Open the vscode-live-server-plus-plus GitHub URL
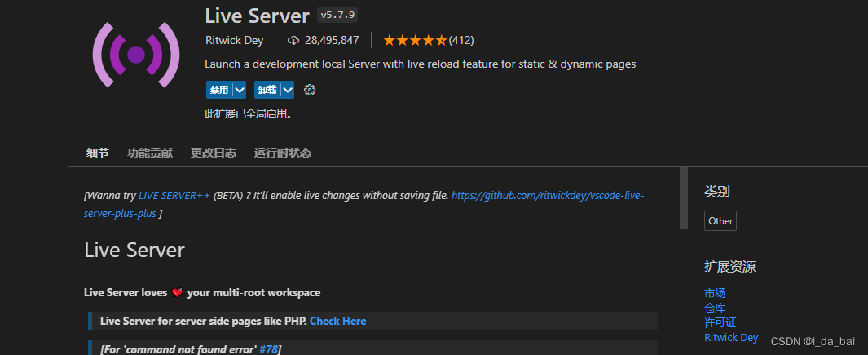 pos(548,196)
